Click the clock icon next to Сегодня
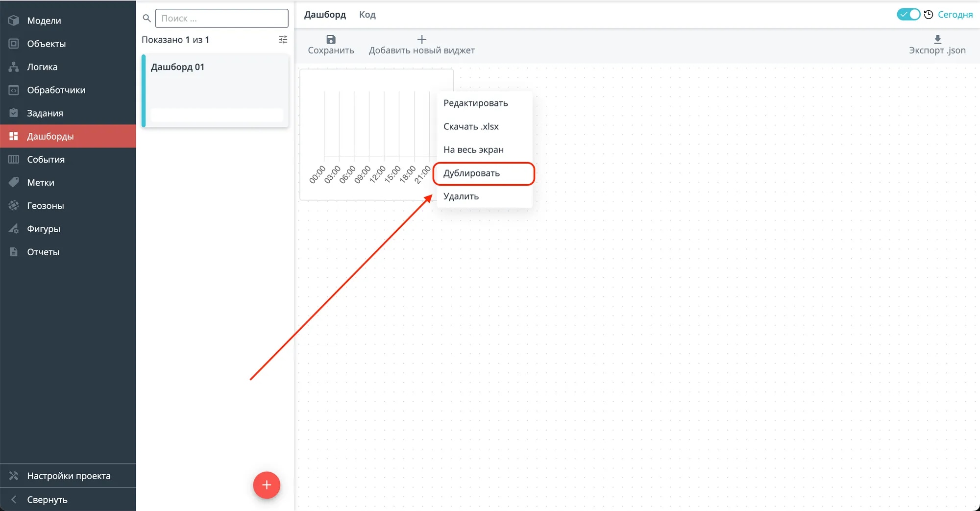This screenshot has width=980, height=511. point(928,15)
